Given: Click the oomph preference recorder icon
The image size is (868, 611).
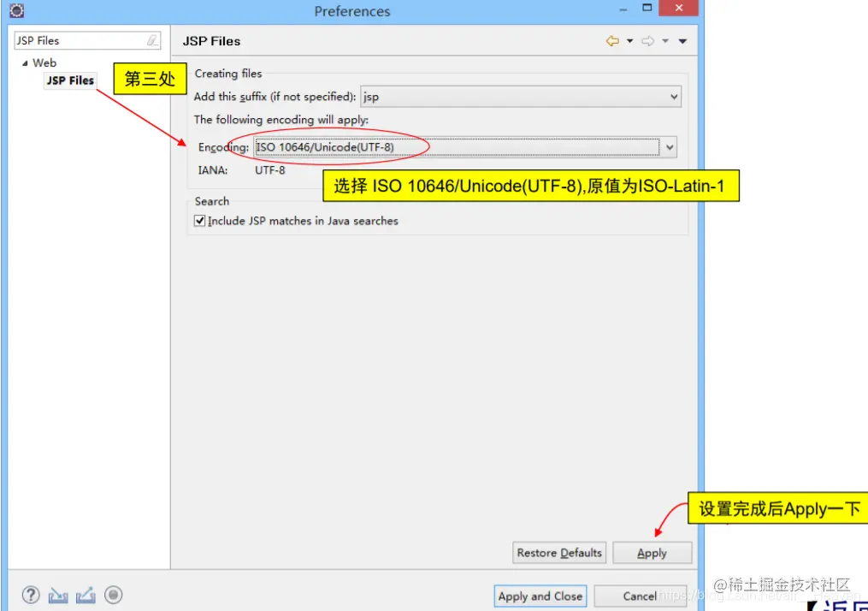Looking at the screenshot, I should pyautogui.click(x=114, y=596).
